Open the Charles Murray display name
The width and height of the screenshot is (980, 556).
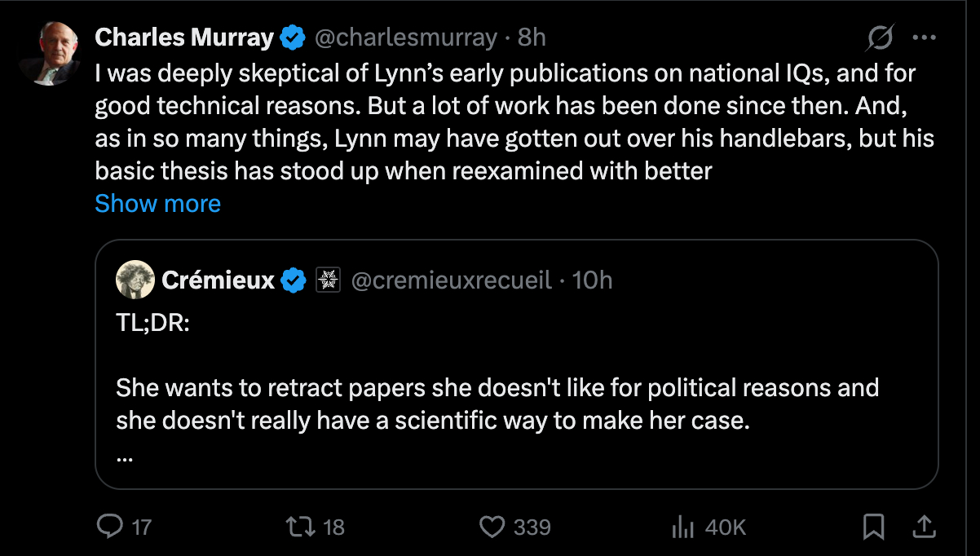[184, 37]
